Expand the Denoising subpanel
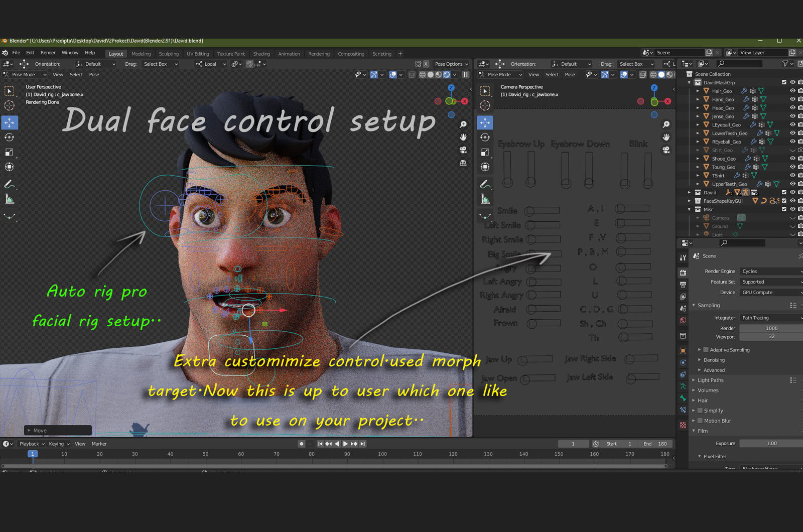 pos(714,360)
